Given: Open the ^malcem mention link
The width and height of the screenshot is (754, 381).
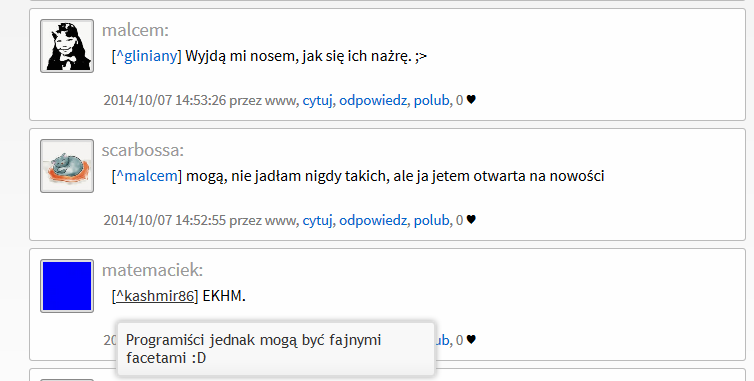Looking at the screenshot, I should 147,176.
